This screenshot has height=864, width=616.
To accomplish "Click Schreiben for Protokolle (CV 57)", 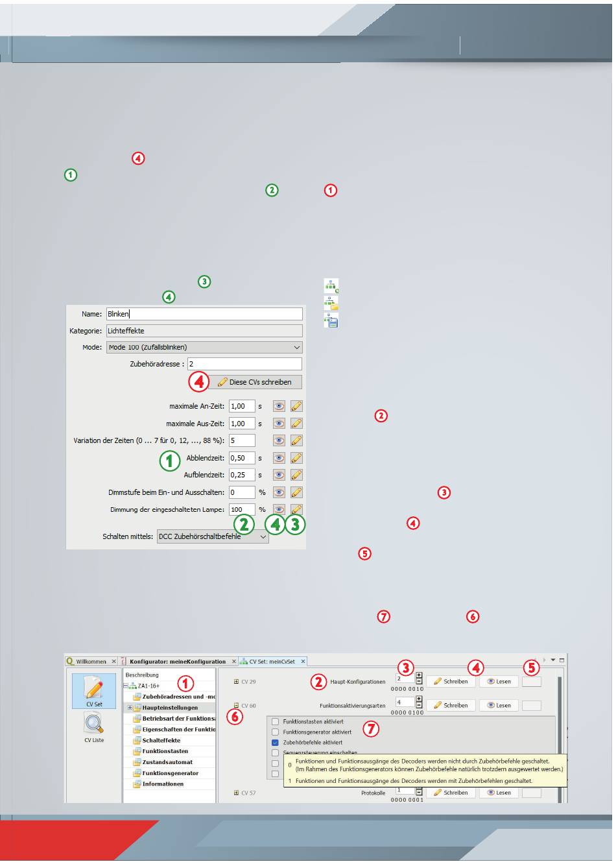I will click(x=451, y=793).
